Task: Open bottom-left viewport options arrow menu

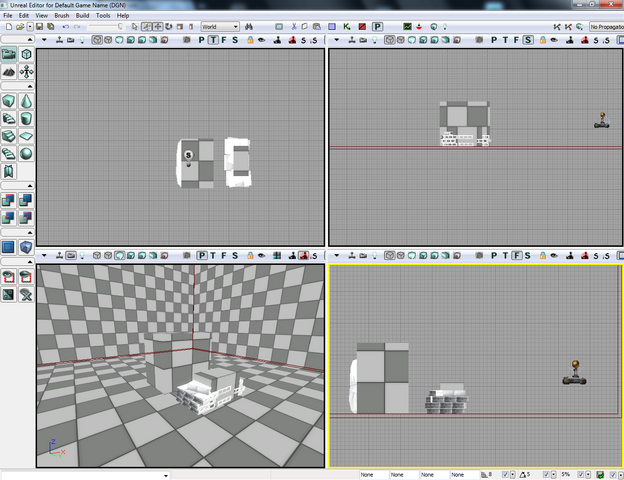Action: [44, 256]
